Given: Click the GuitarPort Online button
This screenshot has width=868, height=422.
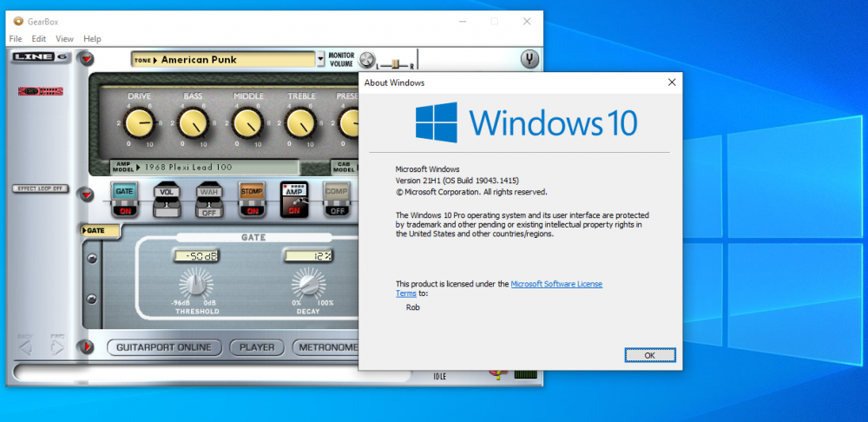Looking at the screenshot, I should pos(164,347).
